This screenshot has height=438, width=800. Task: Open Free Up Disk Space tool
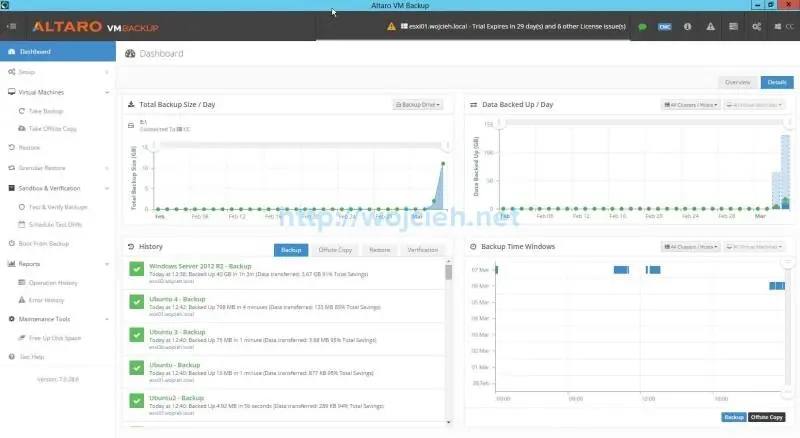[x=50, y=338]
